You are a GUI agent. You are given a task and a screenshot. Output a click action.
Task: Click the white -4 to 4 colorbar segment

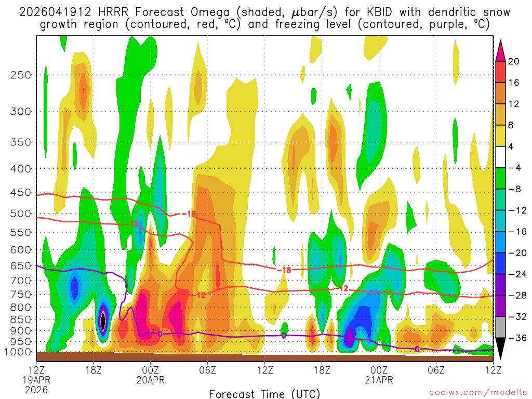[x=500, y=157]
